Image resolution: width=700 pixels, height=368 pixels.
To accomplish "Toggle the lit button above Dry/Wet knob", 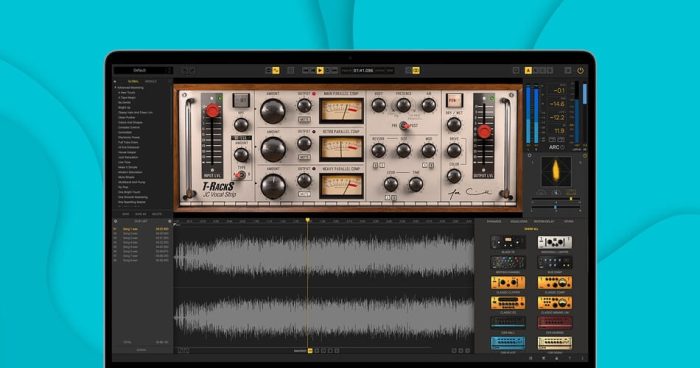I will (454, 100).
